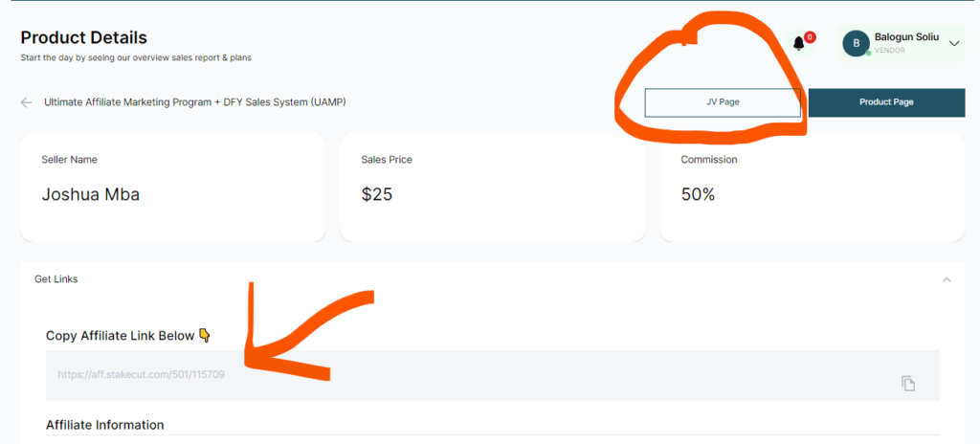This screenshot has height=444, width=980.
Task: Click the Get Links section header
Action: click(x=56, y=279)
